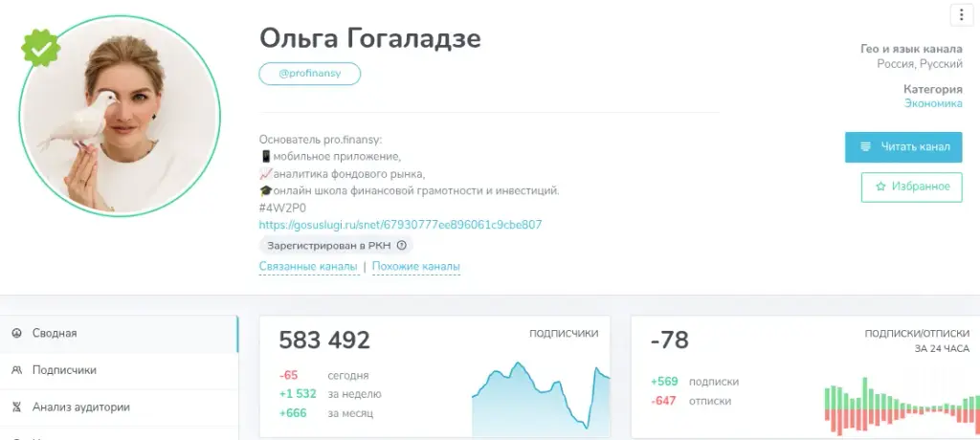
Task: Click the Читать канал button
Action: [903, 147]
